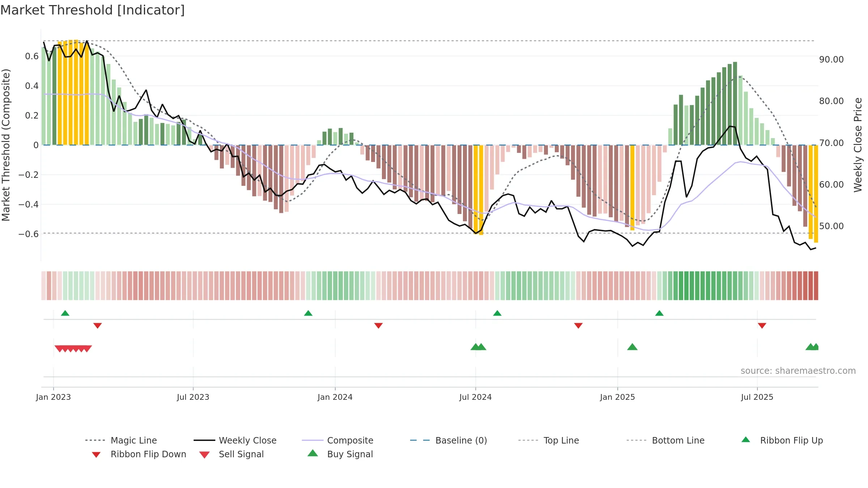Click the Ribbon Flip Down marker before Jan 2025
The width and height of the screenshot is (868, 488).
pyautogui.click(x=578, y=326)
